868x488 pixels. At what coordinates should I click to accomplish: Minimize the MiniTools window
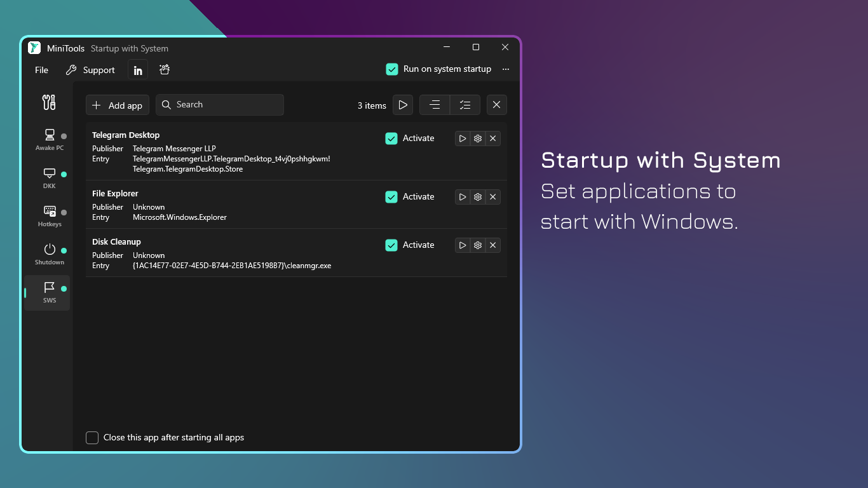(x=447, y=48)
